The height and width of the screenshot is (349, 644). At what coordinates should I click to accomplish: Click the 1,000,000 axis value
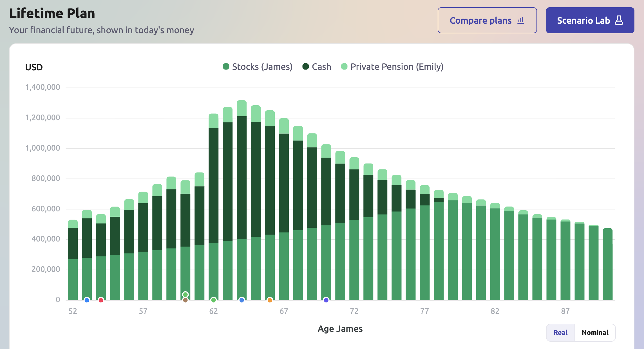[x=43, y=148]
